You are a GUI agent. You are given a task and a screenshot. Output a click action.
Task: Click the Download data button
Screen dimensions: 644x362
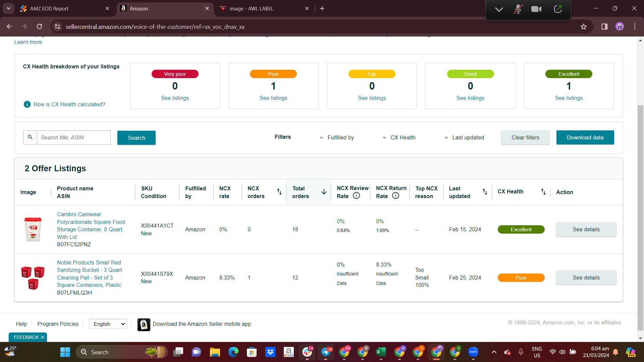[x=585, y=137]
